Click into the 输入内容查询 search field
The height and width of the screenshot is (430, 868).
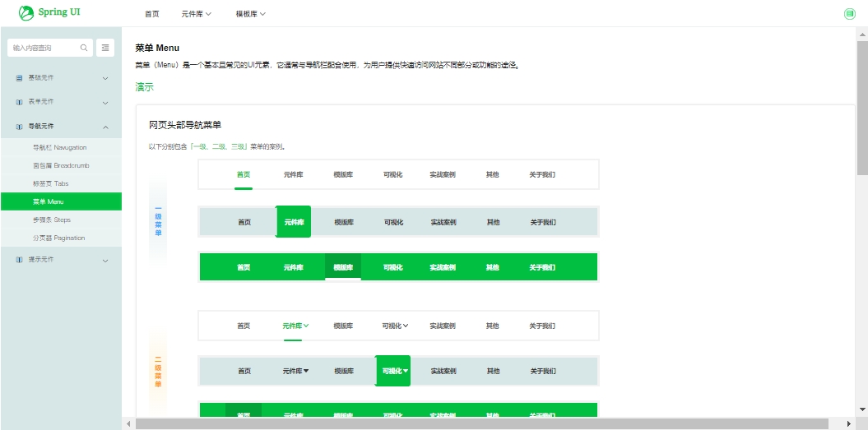43,49
